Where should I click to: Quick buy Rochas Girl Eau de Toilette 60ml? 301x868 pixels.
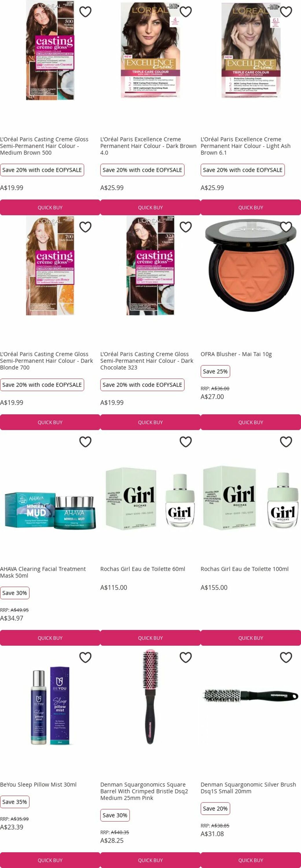[150, 638]
